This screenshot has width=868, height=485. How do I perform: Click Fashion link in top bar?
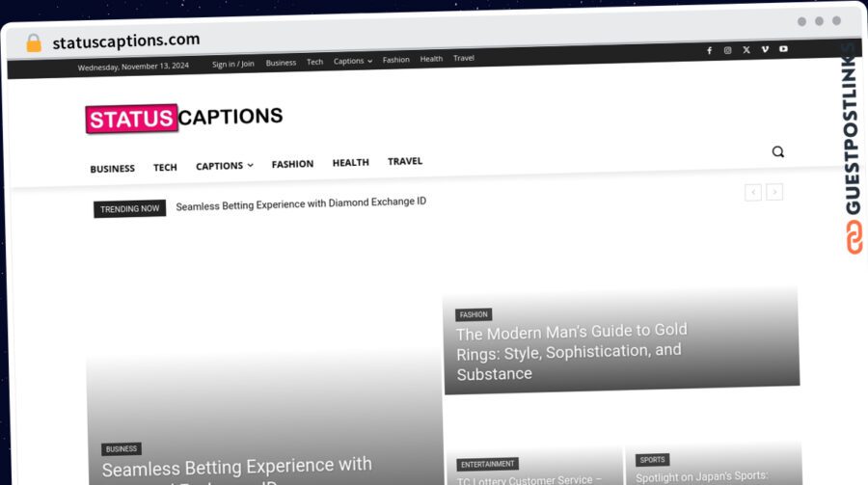(395, 60)
